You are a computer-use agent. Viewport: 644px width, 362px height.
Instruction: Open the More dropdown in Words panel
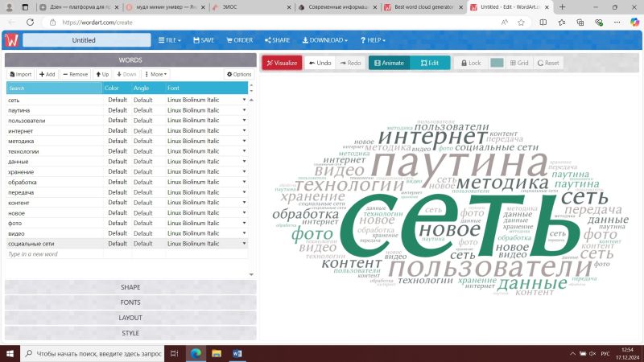(x=155, y=74)
